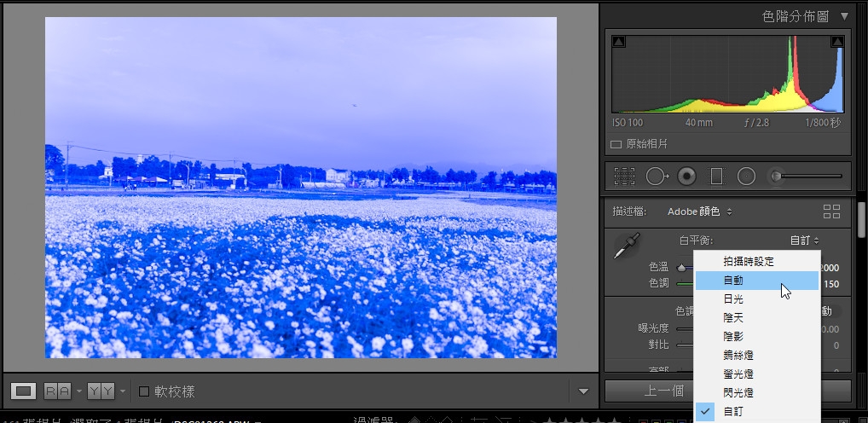
Task: Select the Graduated Filter tool icon
Action: pos(716,177)
